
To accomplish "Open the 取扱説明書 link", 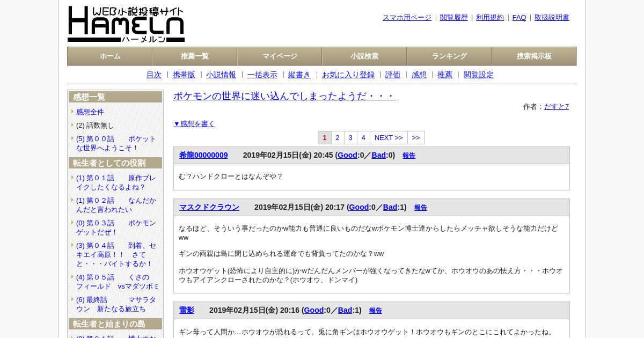I will point(552,18).
